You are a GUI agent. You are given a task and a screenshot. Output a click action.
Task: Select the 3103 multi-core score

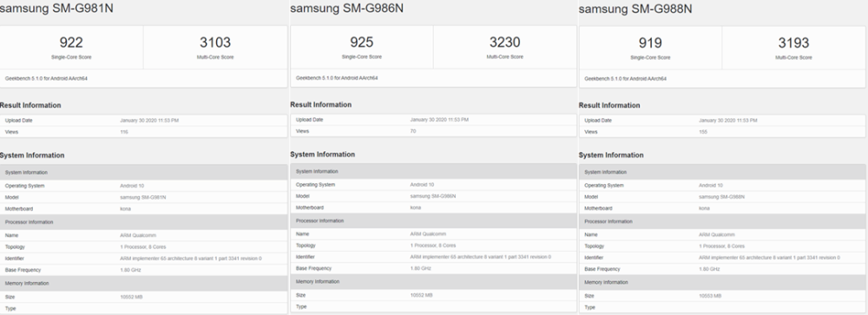pyautogui.click(x=214, y=43)
